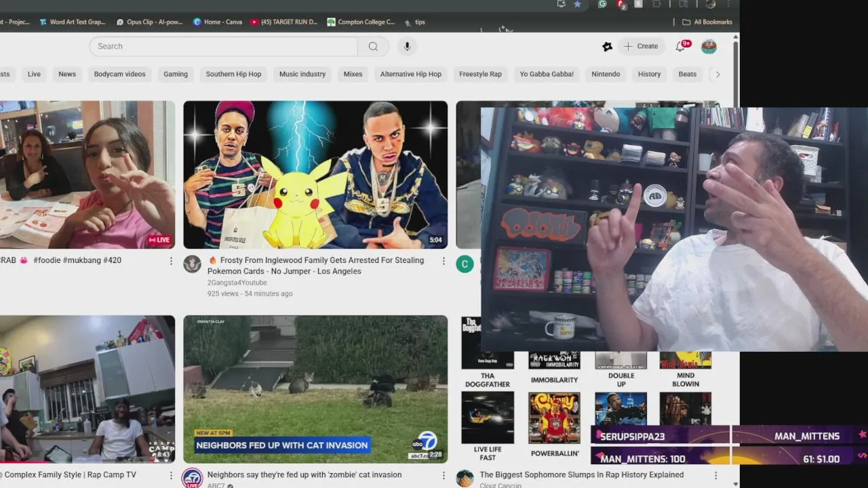Select the Mixes filter chip
This screenshot has width=868, height=488.
point(353,75)
